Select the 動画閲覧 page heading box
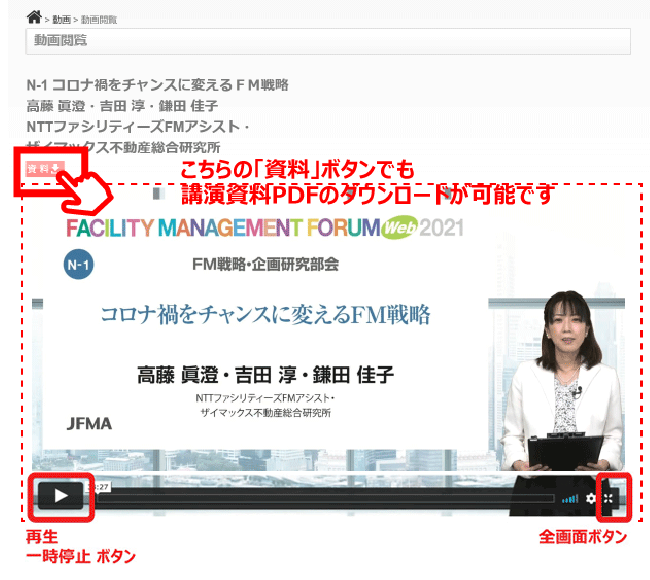The height and width of the screenshot is (580, 650). [x=328, y=41]
